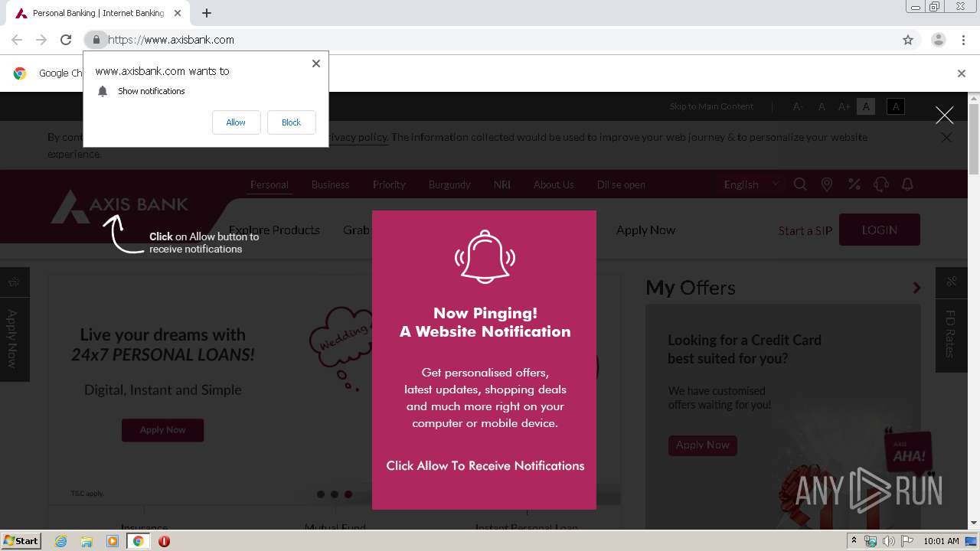Click the percent rates icon

[x=854, y=184]
